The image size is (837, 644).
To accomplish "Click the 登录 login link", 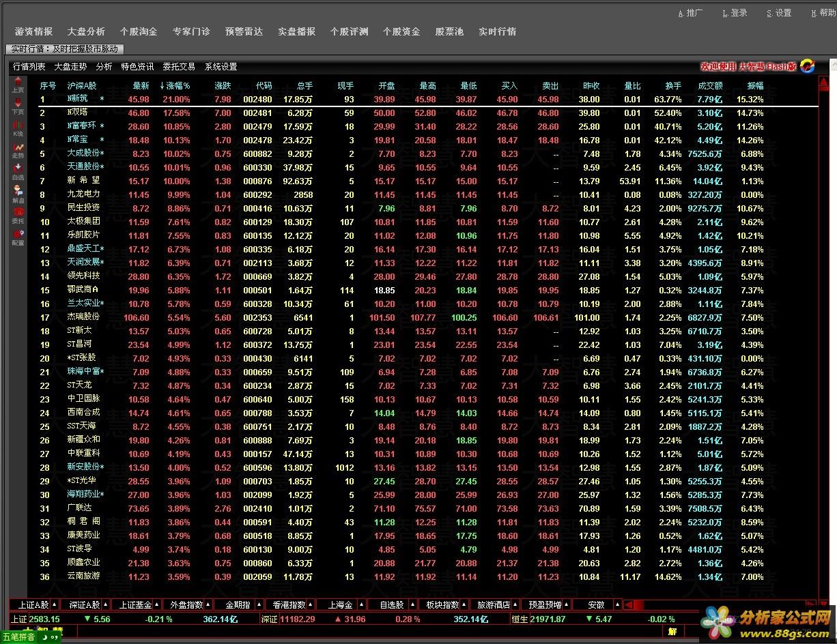I will (x=735, y=13).
